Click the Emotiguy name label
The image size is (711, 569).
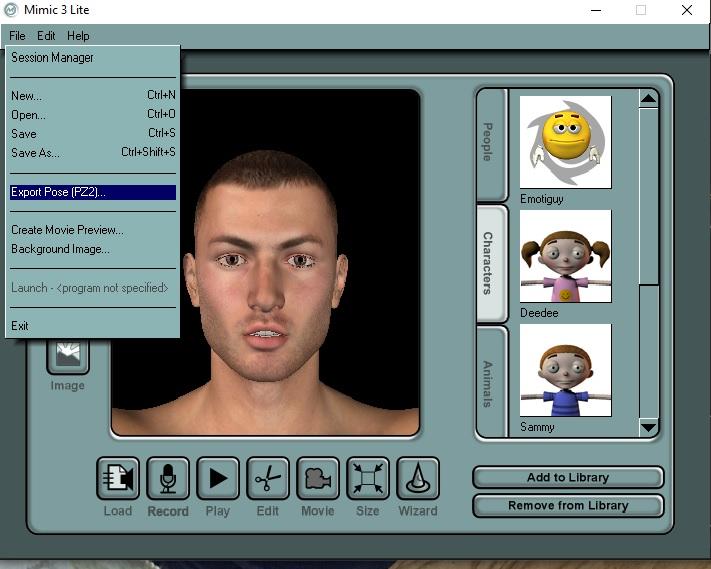(x=541, y=199)
